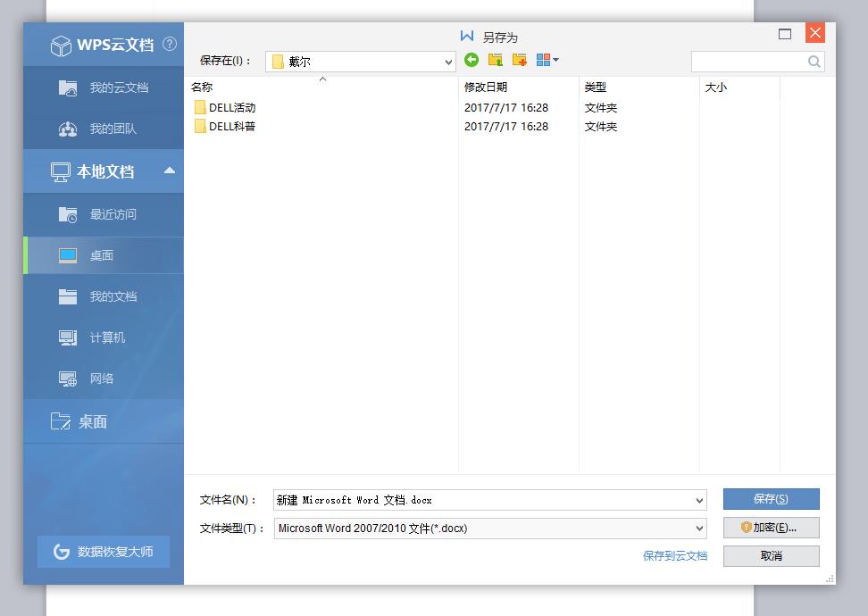868x616 pixels.
Task: Open 我的团队 from the sidebar
Action: [x=103, y=129]
